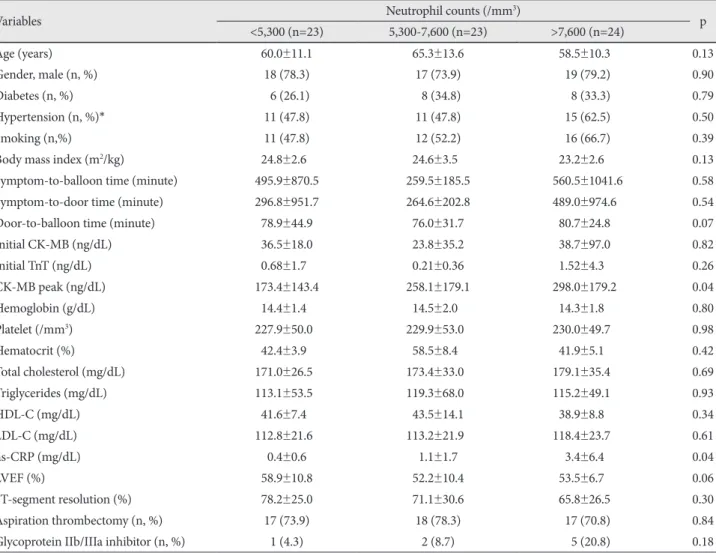This screenshot has height=553, width=716.
Task: Select the cell '8 (34.8)'
Action: pyautogui.click(x=441, y=96)
